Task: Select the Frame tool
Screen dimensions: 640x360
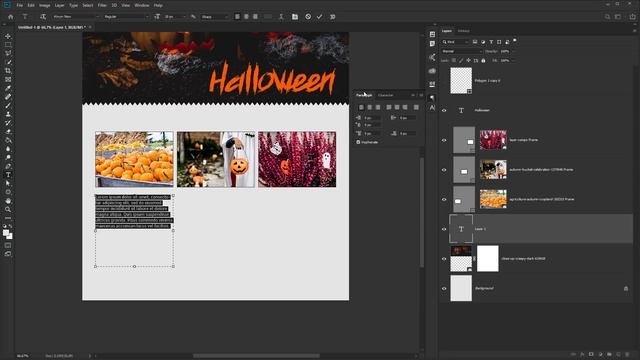Action: 8,79
